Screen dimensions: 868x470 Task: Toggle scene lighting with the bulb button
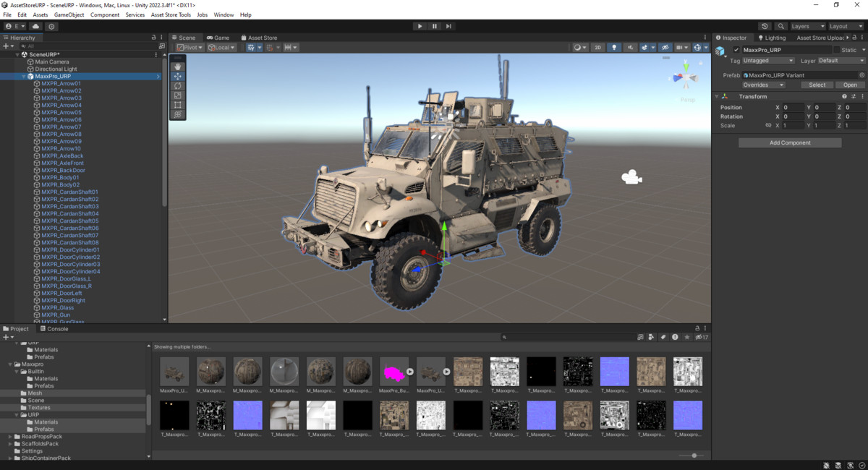614,48
